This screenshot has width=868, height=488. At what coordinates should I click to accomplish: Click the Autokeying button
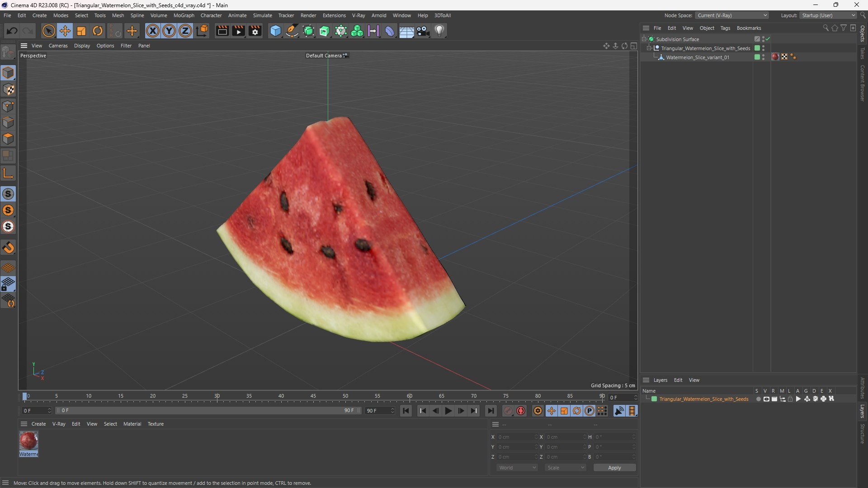click(521, 411)
